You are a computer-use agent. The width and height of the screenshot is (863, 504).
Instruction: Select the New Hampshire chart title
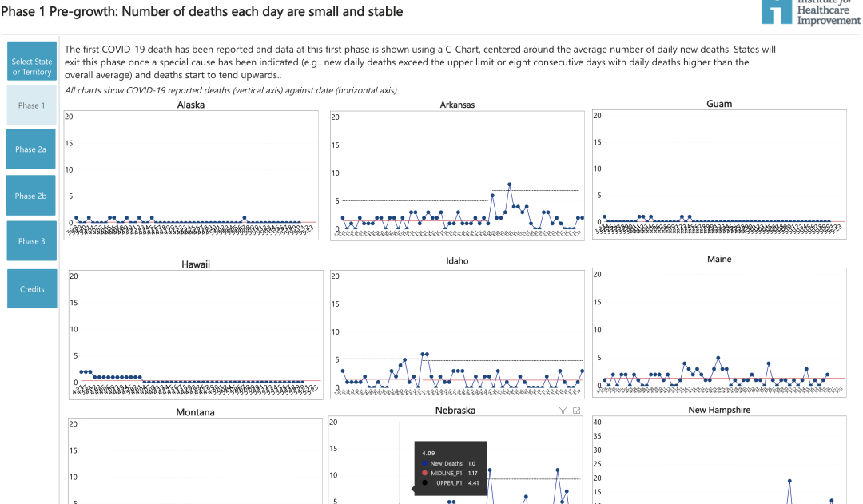(x=719, y=410)
